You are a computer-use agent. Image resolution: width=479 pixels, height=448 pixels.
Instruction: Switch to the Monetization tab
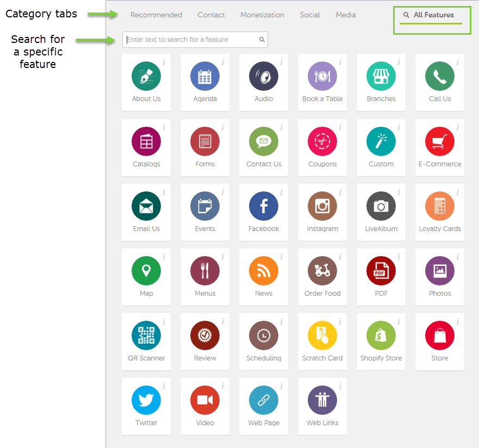coord(262,15)
